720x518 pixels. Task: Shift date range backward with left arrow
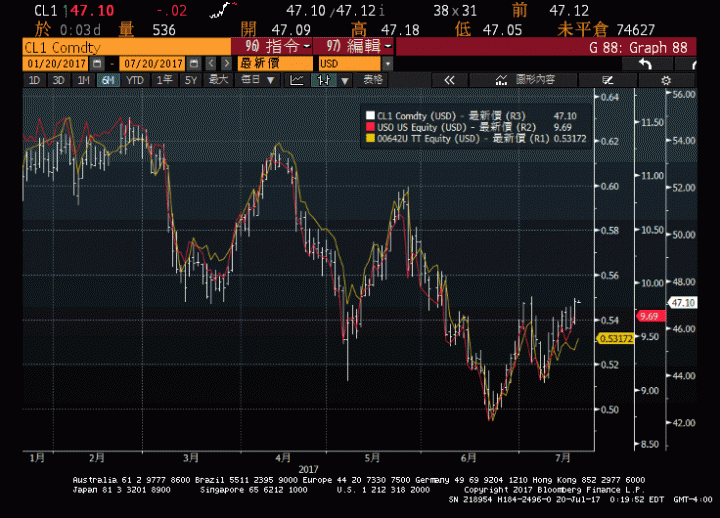pos(211,63)
